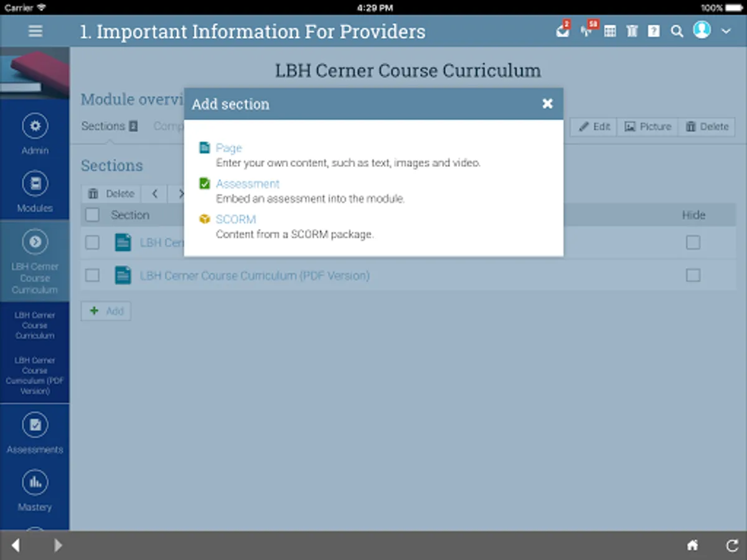This screenshot has width=747, height=560.
Task: Open Modules icon in sidebar
Action: [x=35, y=184]
